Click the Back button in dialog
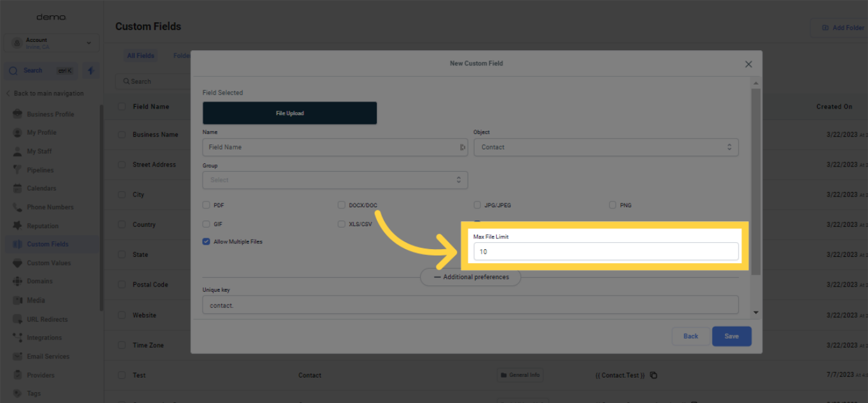The width and height of the screenshot is (868, 403). point(691,336)
